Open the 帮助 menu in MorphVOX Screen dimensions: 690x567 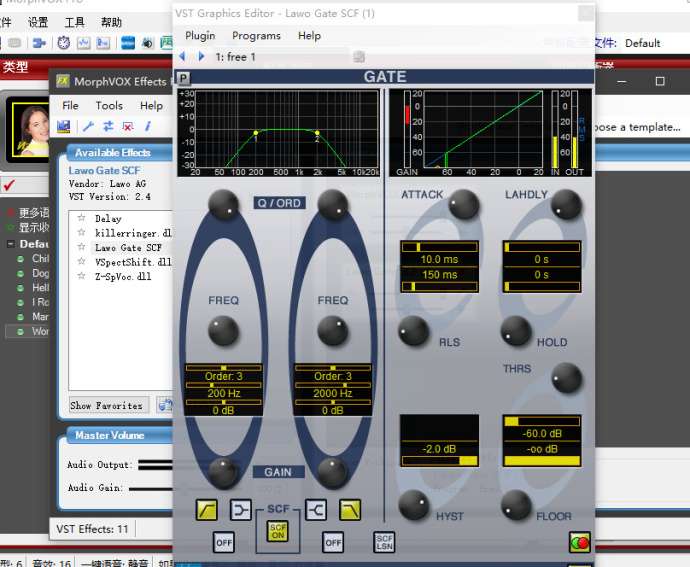[111, 22]
